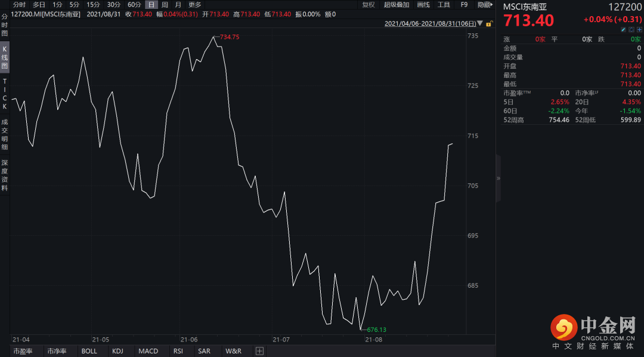Click the chart high label 734.75
Screen dimensions: 644x357
[x=229, y=37]
